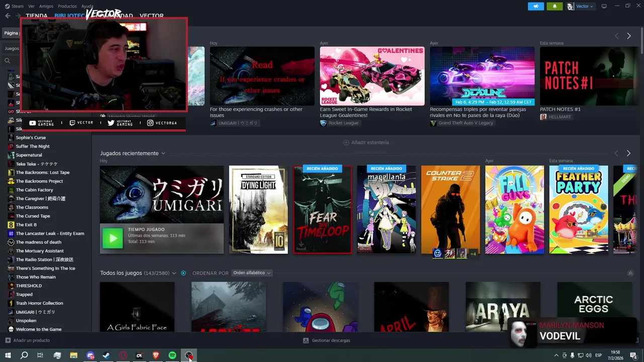644x362 pixels.
Task: Expand the Jugados recientemente shelf dropdown
Action: (x=163, y=153)
